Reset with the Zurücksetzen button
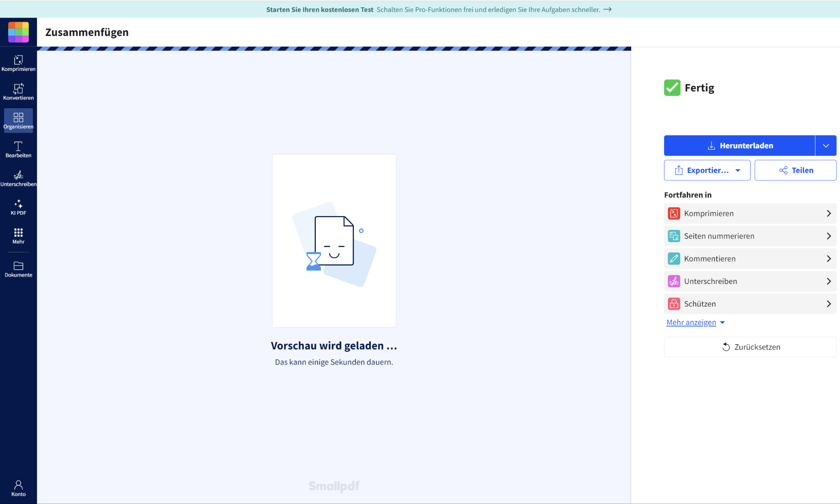 tap(750, 347)
